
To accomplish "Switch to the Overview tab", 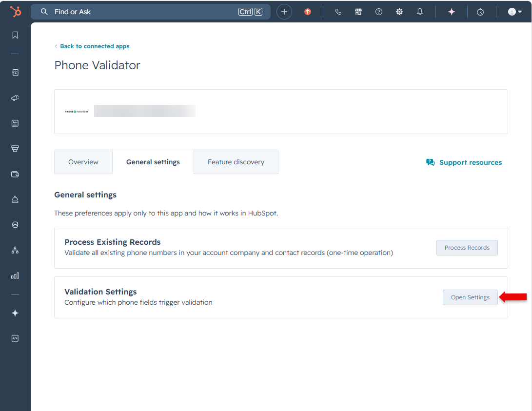I will pyautogui.click(x=83, y=162).
